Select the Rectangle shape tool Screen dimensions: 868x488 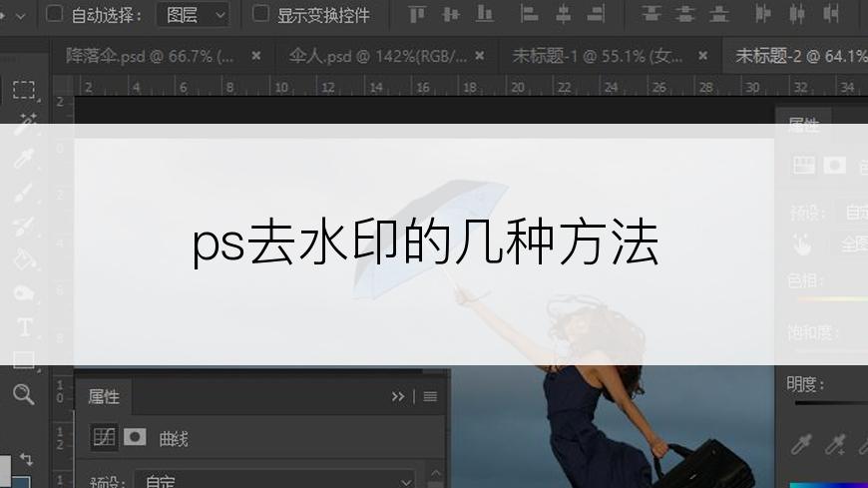click(24, 360)
